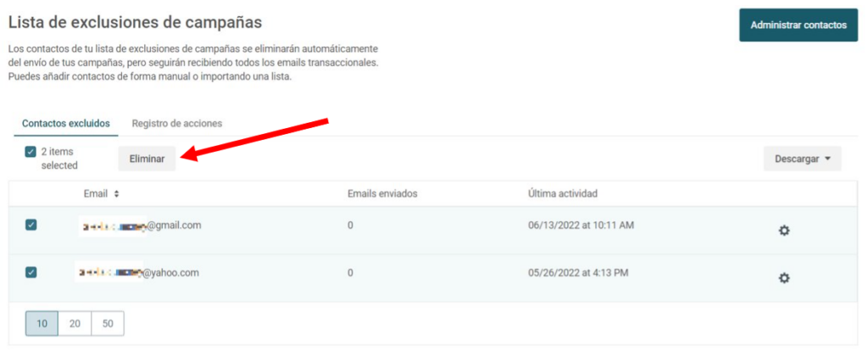Open settings gear for the yahoo.com contact

pos(784,278)
